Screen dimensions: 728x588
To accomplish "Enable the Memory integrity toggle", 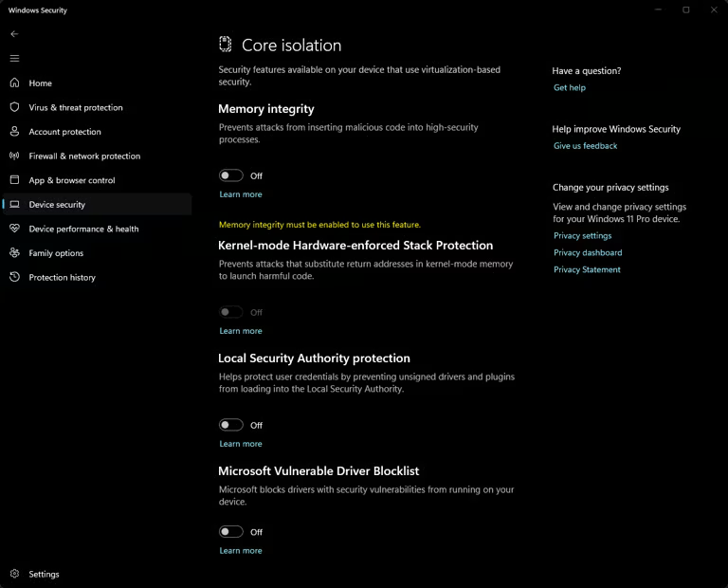I will coord(230,175).
